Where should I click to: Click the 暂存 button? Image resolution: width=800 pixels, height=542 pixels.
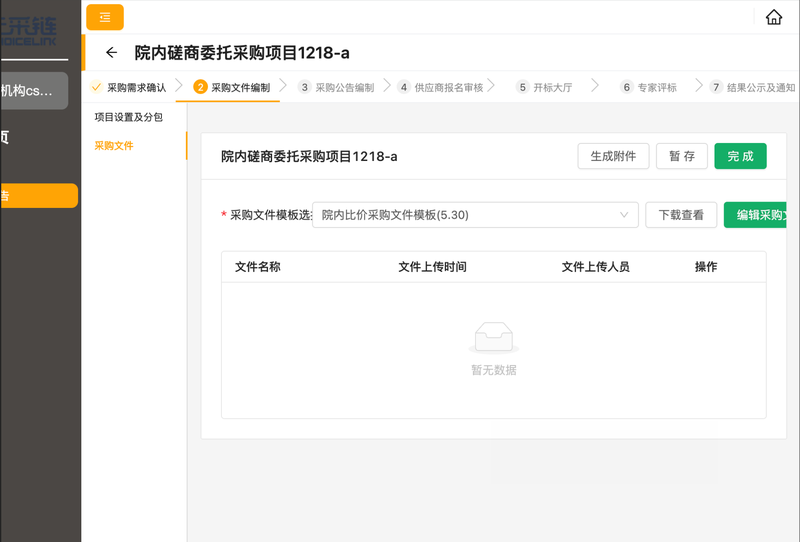[x=682, y=156]
